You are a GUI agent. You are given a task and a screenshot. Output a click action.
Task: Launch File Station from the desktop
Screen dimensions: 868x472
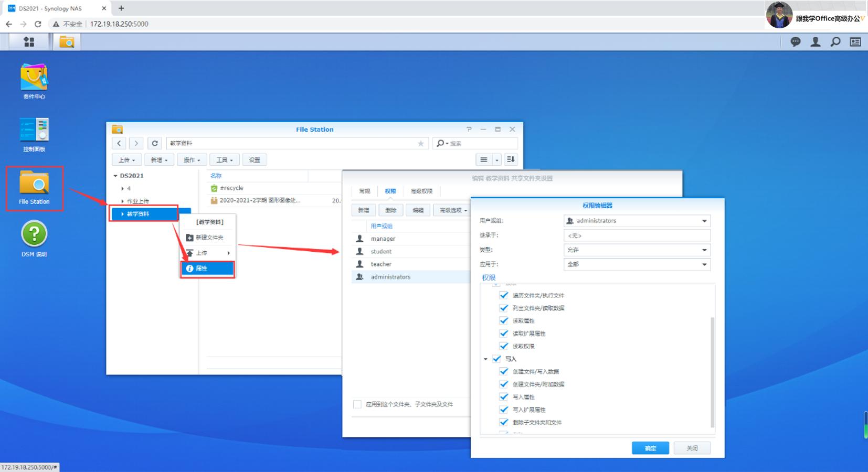[35, 187]
